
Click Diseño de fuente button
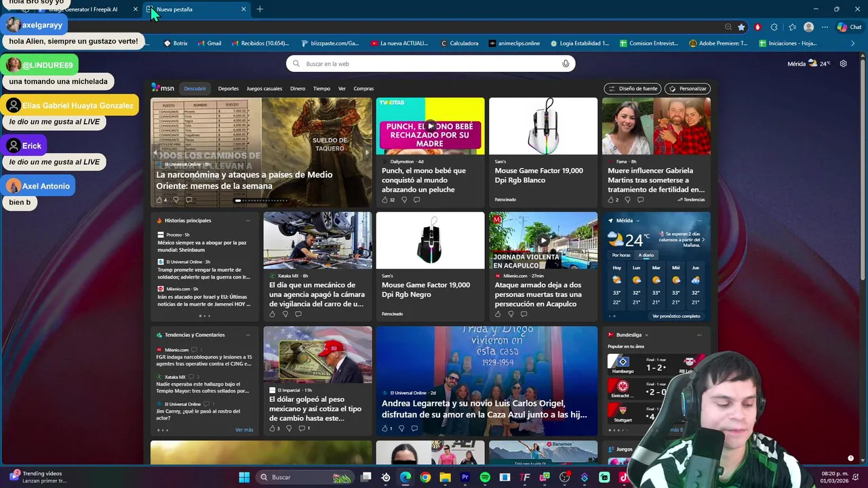pyautogui.click(x=633, y=89)
